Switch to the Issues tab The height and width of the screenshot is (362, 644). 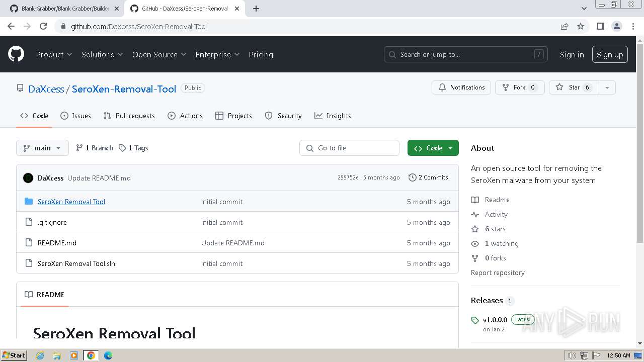coord(75,116)
